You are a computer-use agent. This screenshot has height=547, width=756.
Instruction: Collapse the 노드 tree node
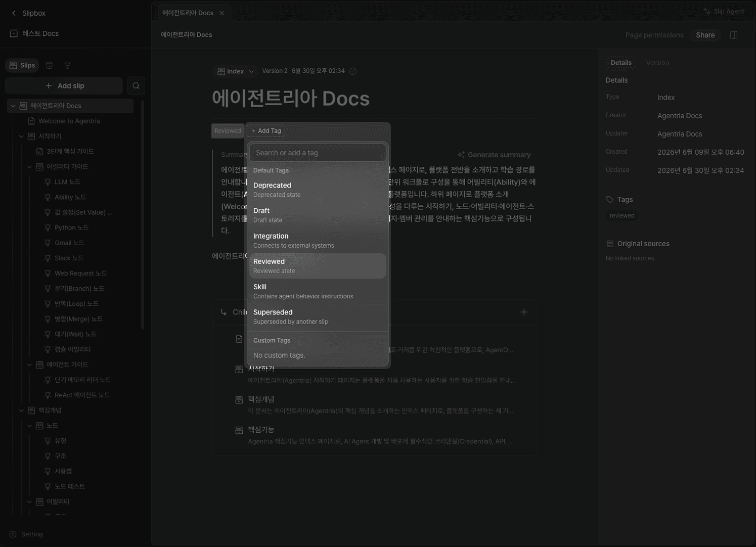coord(29,426)
